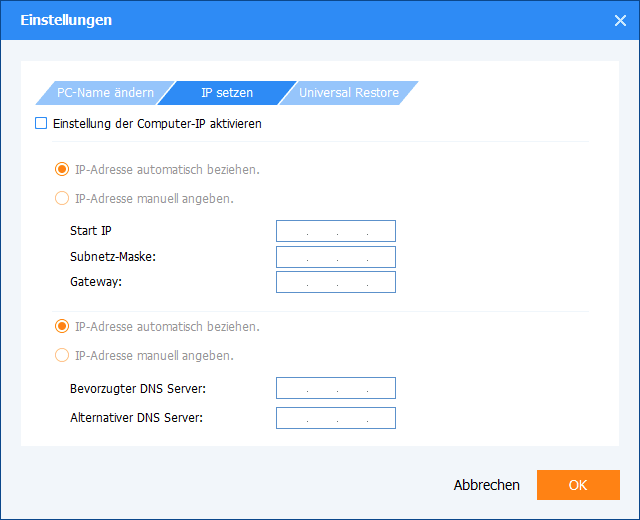This screenshot has height=520, width=640.
Task: Click the Start IP input field
Action: coord(336,231)
